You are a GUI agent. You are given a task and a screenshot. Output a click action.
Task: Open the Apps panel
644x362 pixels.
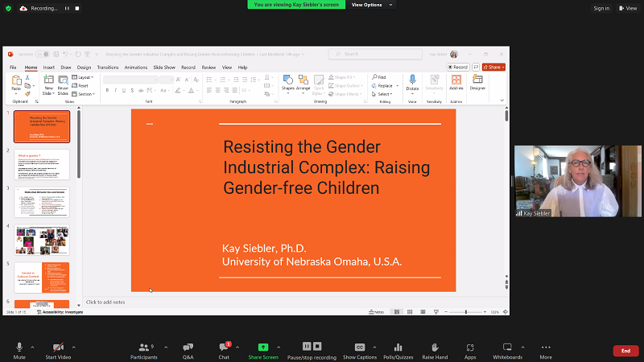coord(470,348)
